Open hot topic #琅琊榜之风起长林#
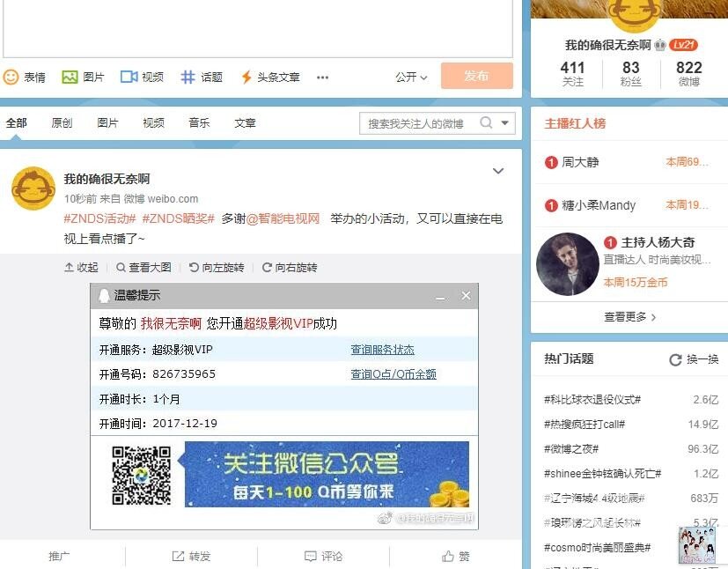728x569 pixels. (592, 523)
